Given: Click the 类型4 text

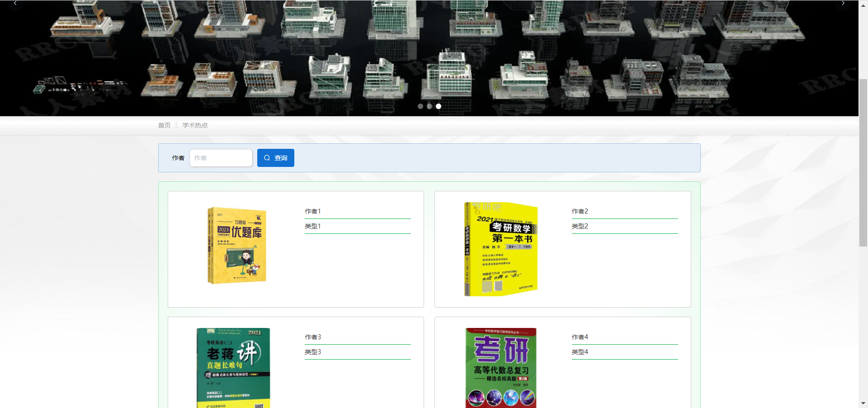Looking at the screenshot, I should click(580, 352).
